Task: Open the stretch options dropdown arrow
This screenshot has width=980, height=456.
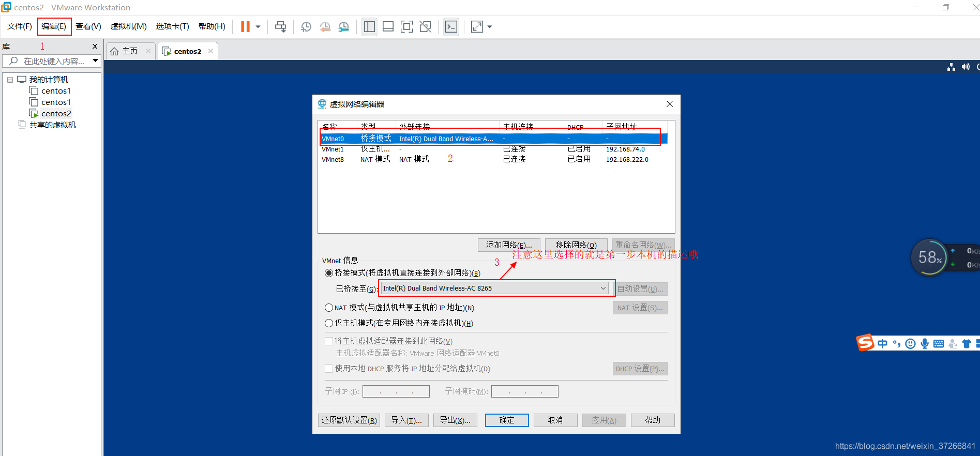Action: pyautogui.click(x=490, y=26)
